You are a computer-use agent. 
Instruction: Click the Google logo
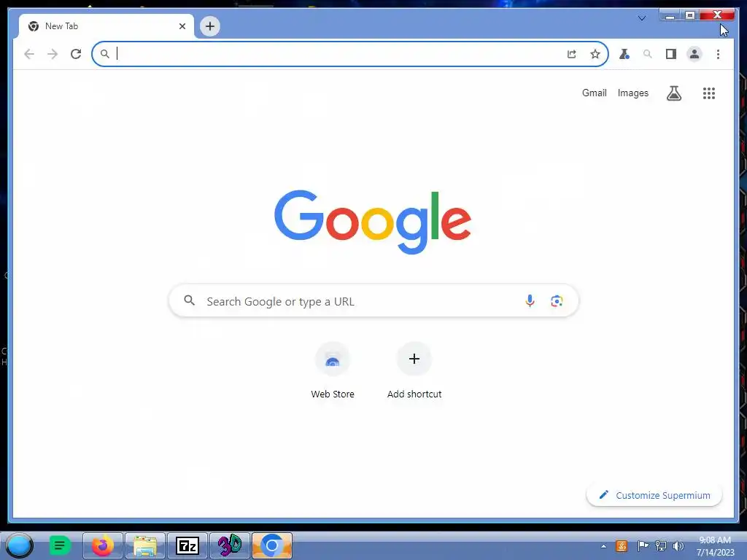click(373, 222)
